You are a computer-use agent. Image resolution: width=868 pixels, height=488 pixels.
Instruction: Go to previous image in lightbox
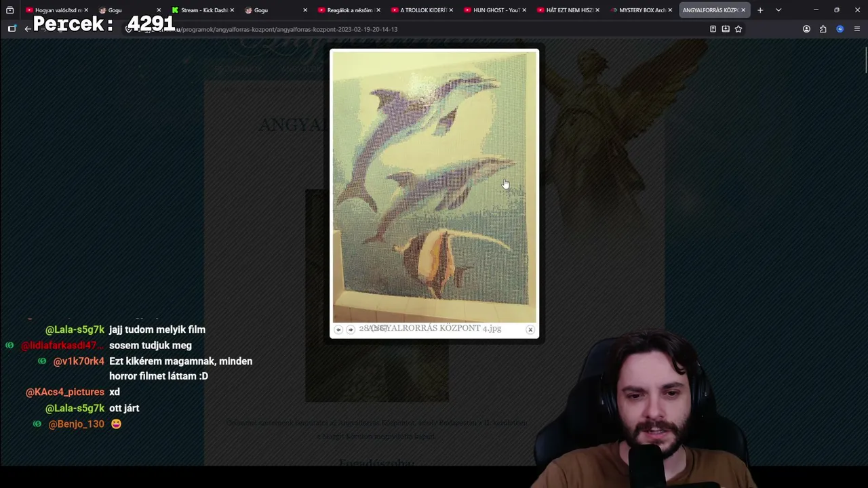[338, 329]
